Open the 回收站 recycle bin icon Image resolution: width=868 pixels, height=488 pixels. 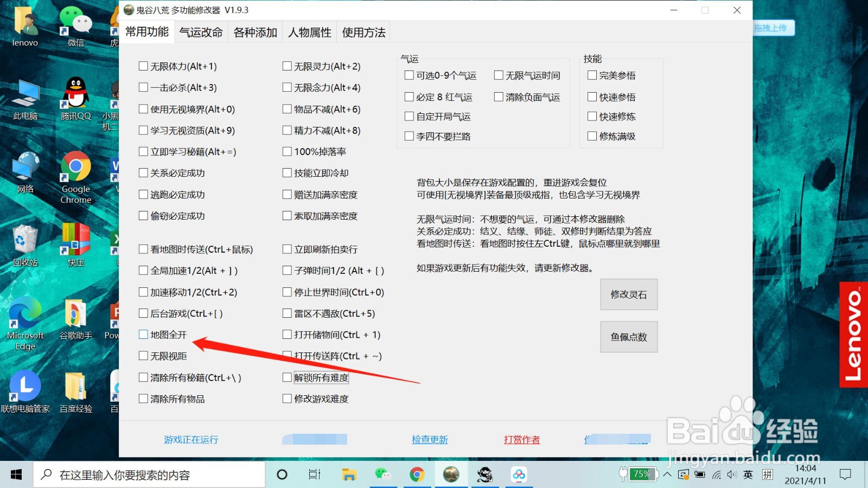point(25,246)
